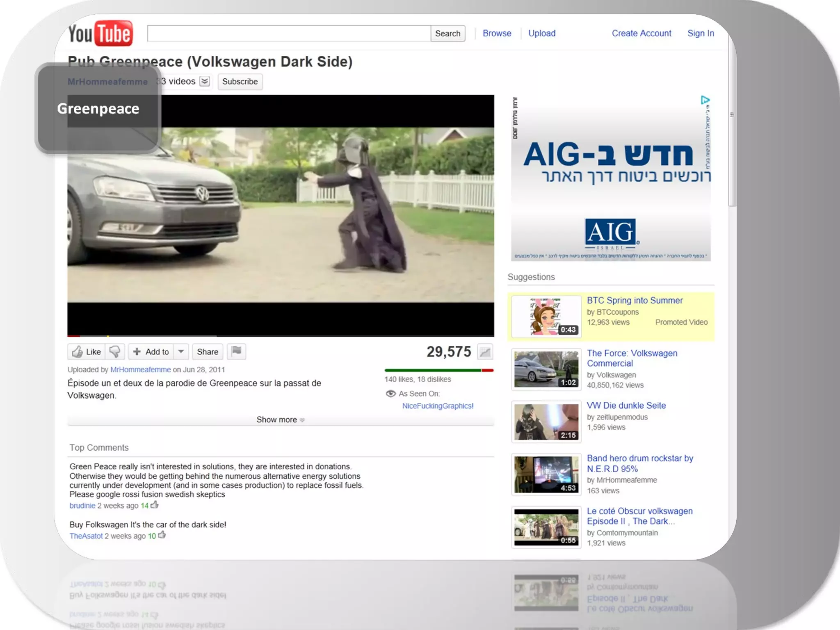
Task: Open the NiceFuckingGraphics! link
Action: pyautogui.click(x=438, y=406)
